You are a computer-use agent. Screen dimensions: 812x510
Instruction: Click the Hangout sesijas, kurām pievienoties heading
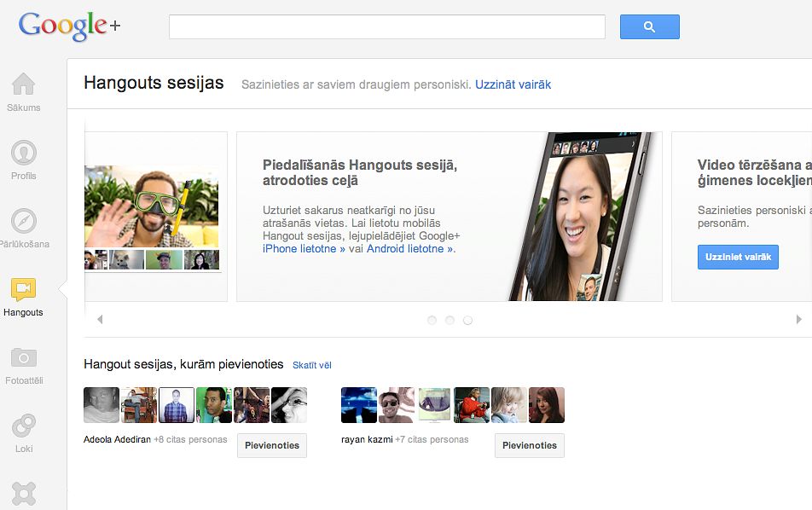183,364
